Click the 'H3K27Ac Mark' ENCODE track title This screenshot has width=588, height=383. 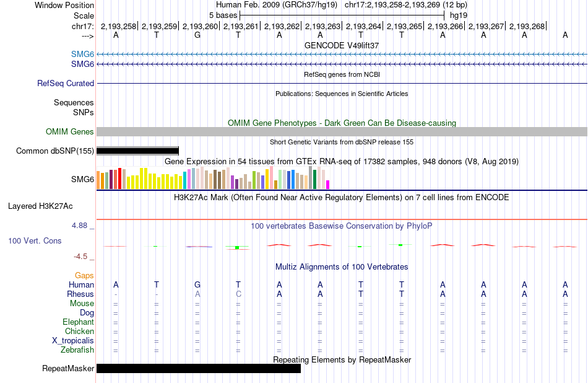click(342, 198)
